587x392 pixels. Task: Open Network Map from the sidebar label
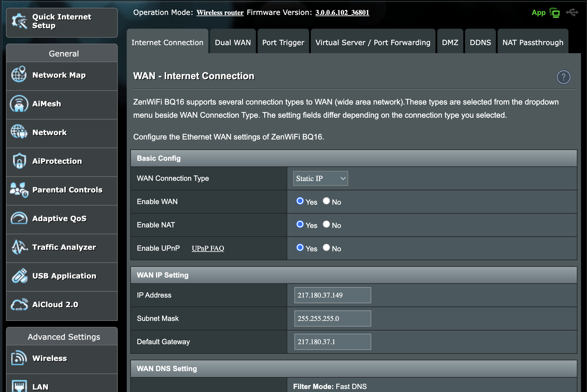pyautogui.click(x=59, y=75)
